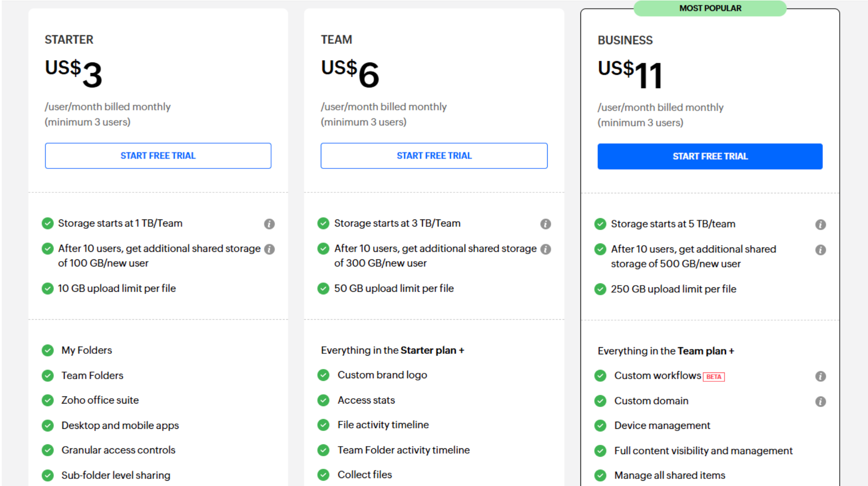Click the checkmark next to Collect files
Viewport: 868px width, 486px height.
pyautogui.click(x=323, y=474)
